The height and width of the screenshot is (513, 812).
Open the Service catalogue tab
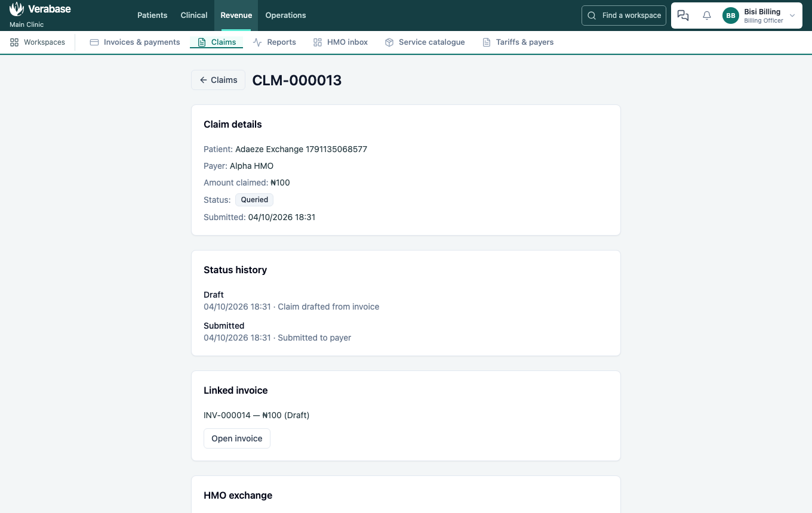point(425,42)
